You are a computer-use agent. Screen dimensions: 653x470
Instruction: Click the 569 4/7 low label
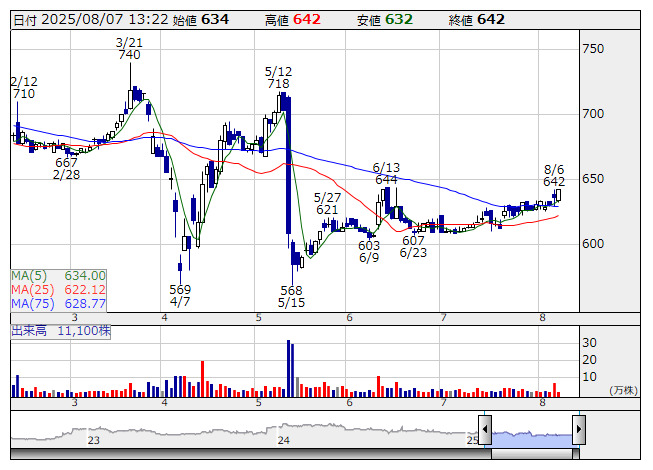coord(180,296)
